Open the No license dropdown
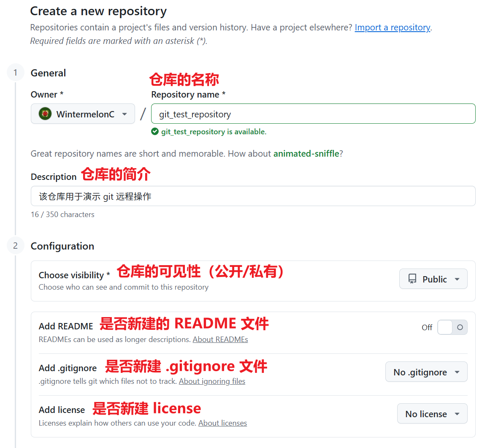This screenshot has width=482, height=448. pyautogui.click(x=432, y=413)
